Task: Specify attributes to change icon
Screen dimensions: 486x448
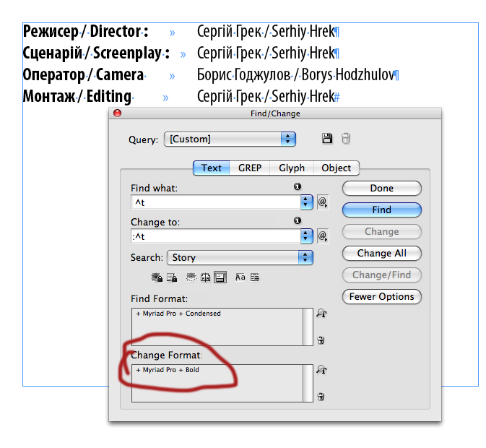Action: tap(321, 369)
